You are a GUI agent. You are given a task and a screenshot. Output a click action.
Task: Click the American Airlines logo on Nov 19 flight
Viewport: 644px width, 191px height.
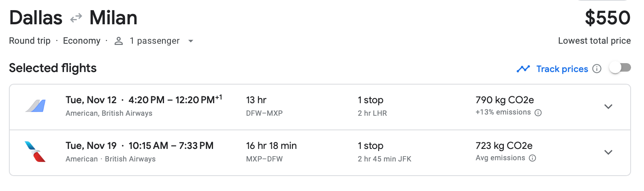click(x=36, y=152)
